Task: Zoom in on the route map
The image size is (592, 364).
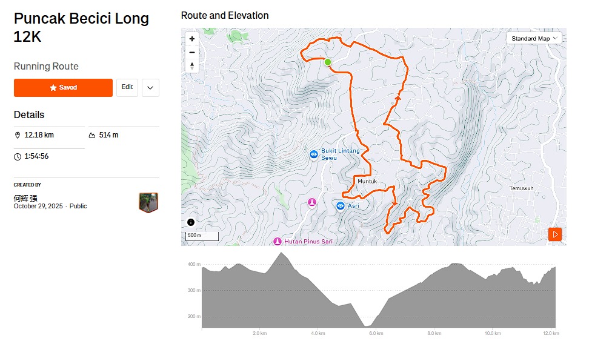Action: coord(192,39)
